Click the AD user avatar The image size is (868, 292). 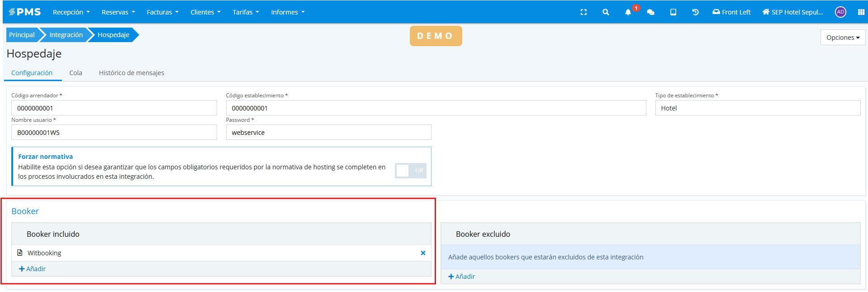pyautogui.click(x=840, y=12)
